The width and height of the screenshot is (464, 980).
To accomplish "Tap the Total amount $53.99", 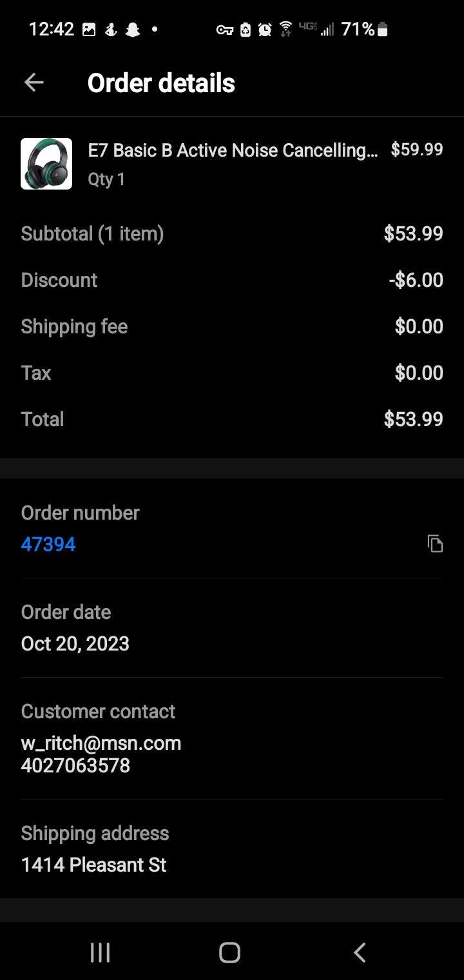I will [x=413, y=419].
